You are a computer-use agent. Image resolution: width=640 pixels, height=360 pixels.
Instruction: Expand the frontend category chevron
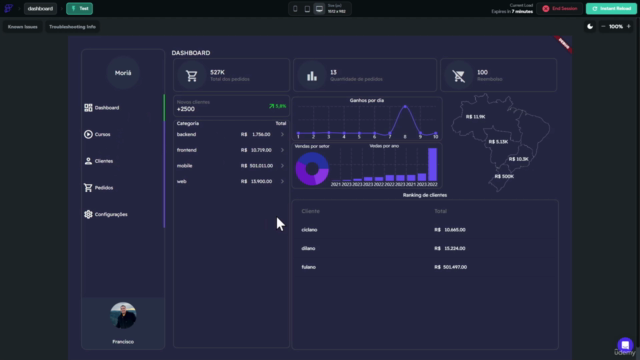click(x=282, y=150)
